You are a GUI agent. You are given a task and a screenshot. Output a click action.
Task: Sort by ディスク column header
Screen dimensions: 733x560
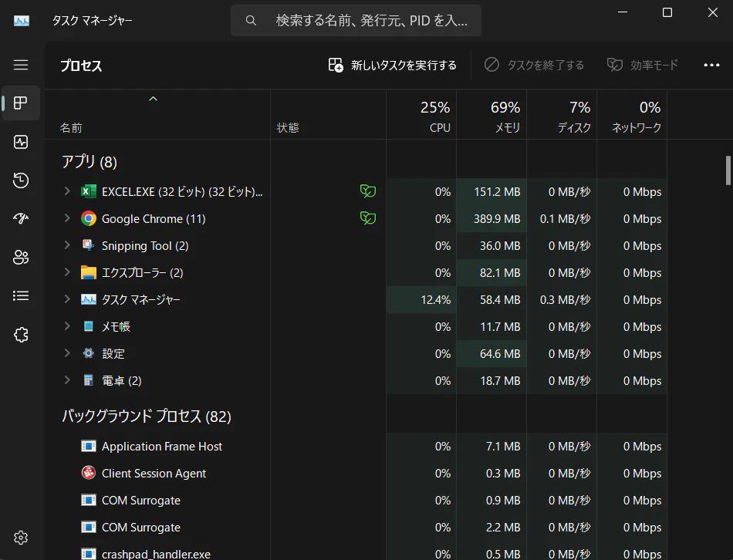(x=562, y=115)
